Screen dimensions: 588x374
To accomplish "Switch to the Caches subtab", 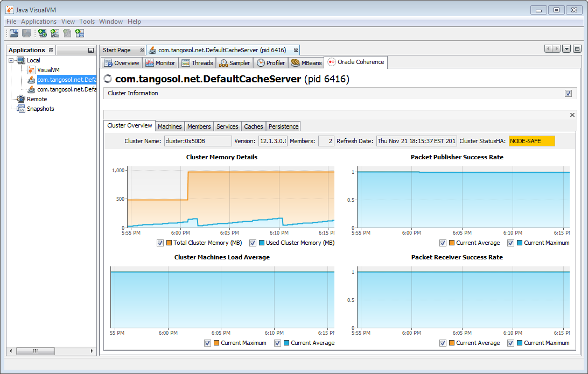I will [254, 126].
